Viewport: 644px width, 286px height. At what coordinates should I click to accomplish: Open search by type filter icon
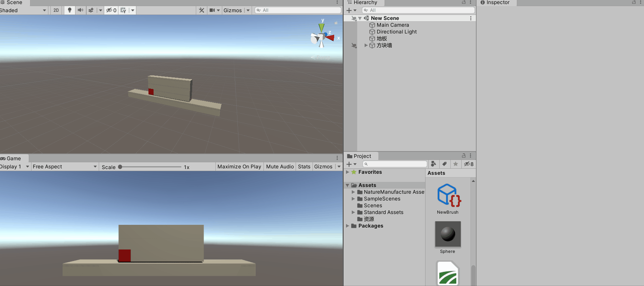point(434,164)
